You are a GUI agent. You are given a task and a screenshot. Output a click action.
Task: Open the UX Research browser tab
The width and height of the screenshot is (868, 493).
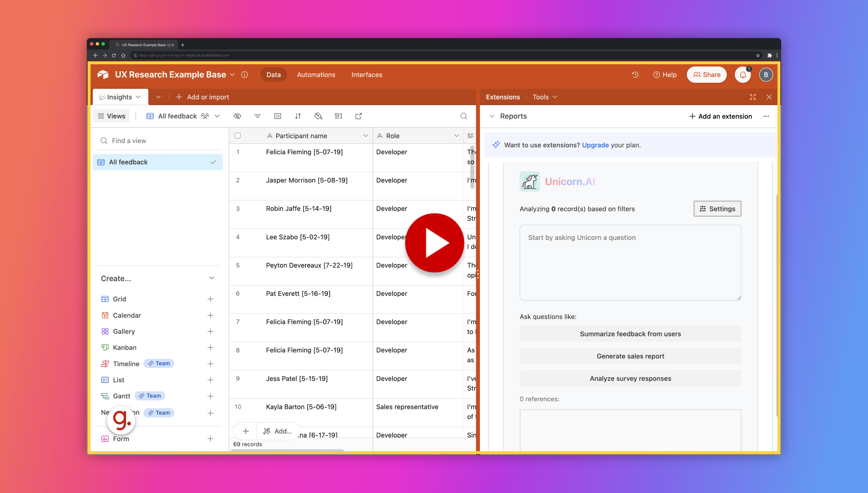(x=144, y=45)
